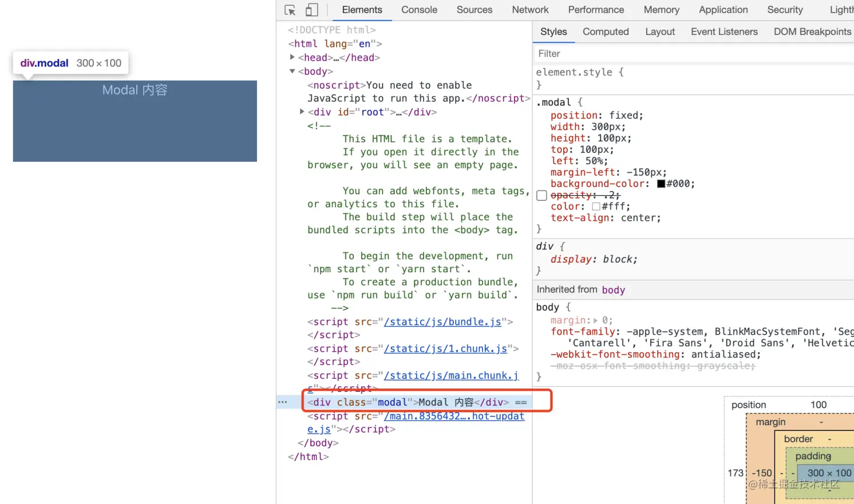Open the Memory tab
Screen dimensions: 854x504
point(661,10)
